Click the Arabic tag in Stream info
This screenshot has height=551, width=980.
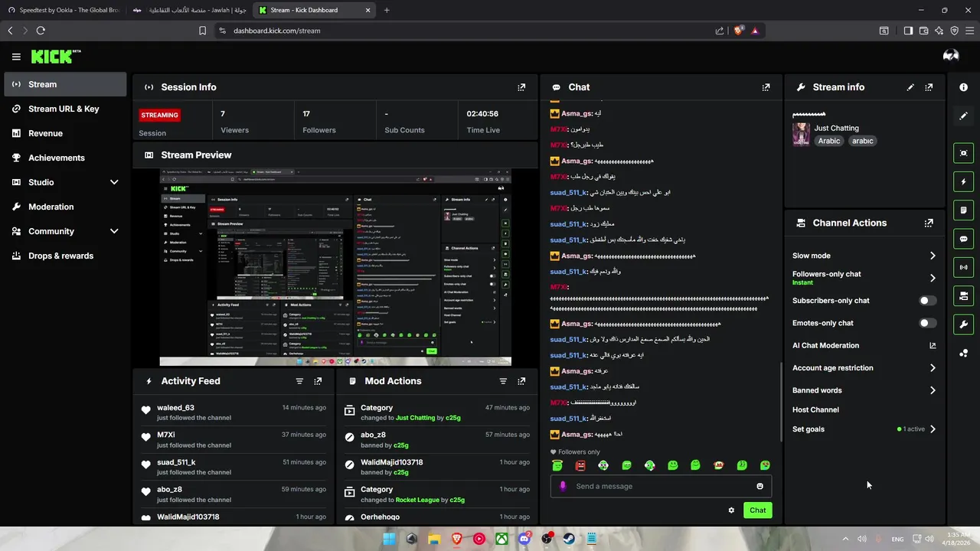[x=828, y=141]
